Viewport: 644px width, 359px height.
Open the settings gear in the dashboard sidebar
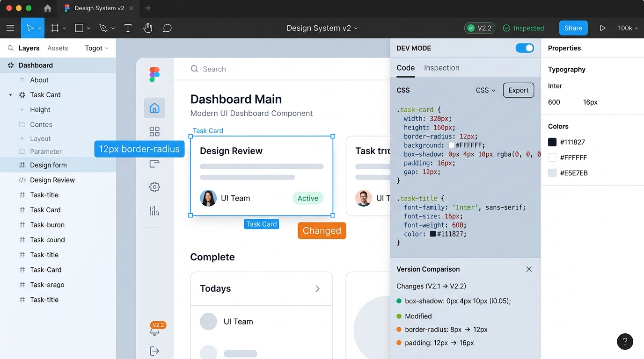(x=154, y=187)
